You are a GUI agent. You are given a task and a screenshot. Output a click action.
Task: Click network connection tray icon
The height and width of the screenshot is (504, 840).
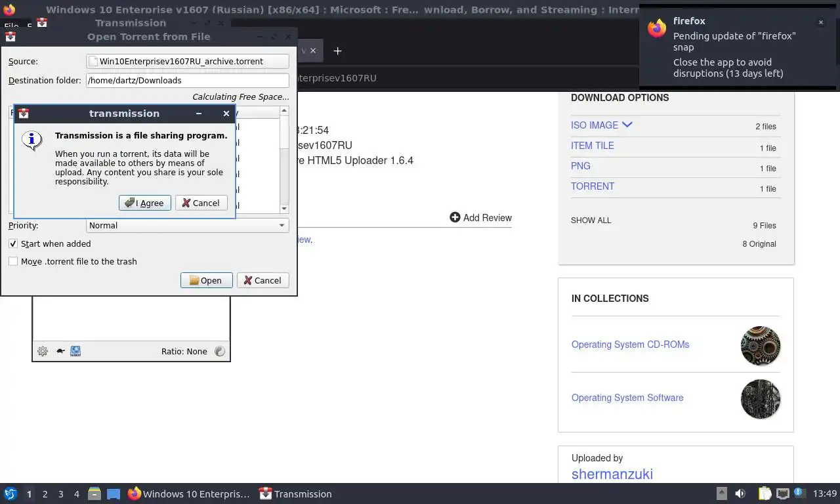tap(782, 493)
